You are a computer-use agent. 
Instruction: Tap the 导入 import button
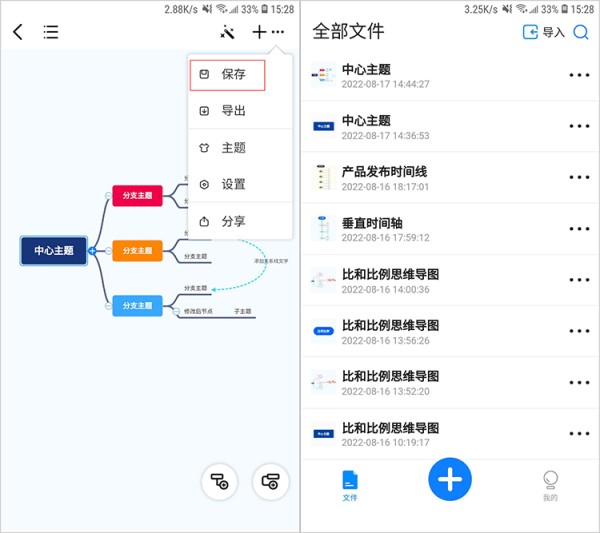(544, 32)
